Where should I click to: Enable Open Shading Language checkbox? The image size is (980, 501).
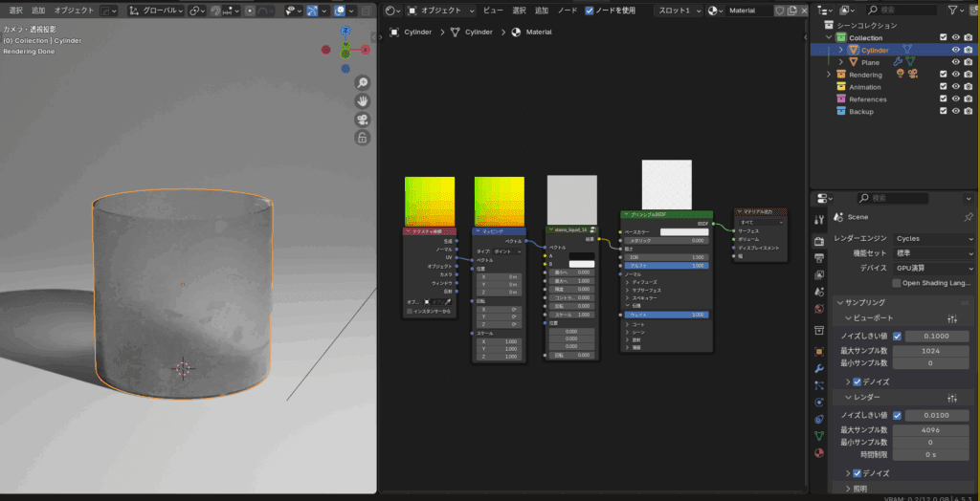(x=896, y=283)
